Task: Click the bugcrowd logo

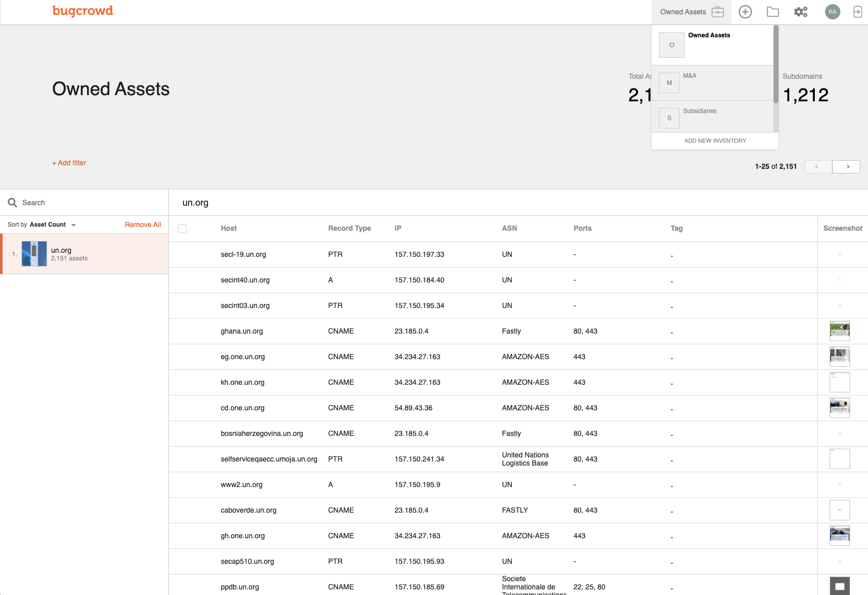Action: point(83,11)
